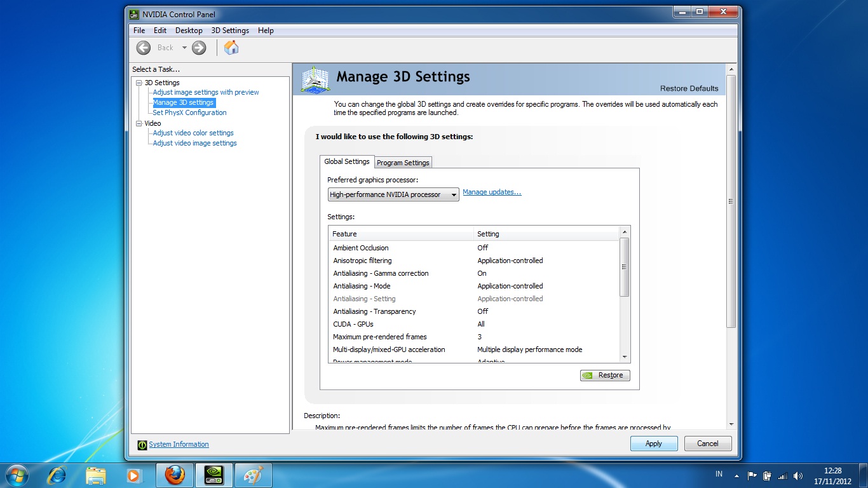Click Restore Defaults link

[689, 88]
